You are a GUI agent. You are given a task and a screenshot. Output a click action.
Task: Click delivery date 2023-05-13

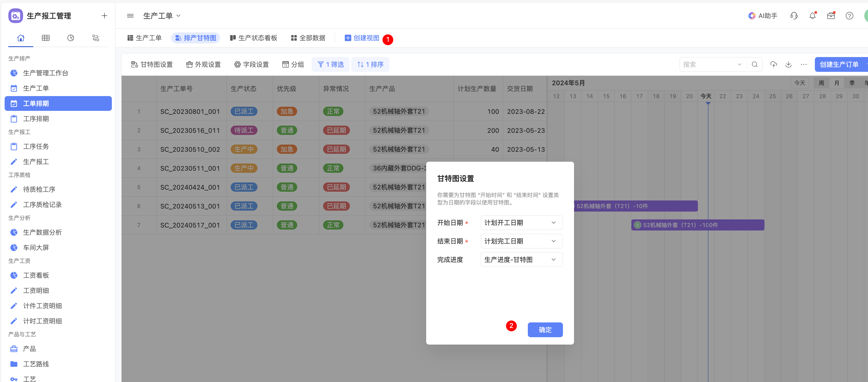(x=526, y=149)
